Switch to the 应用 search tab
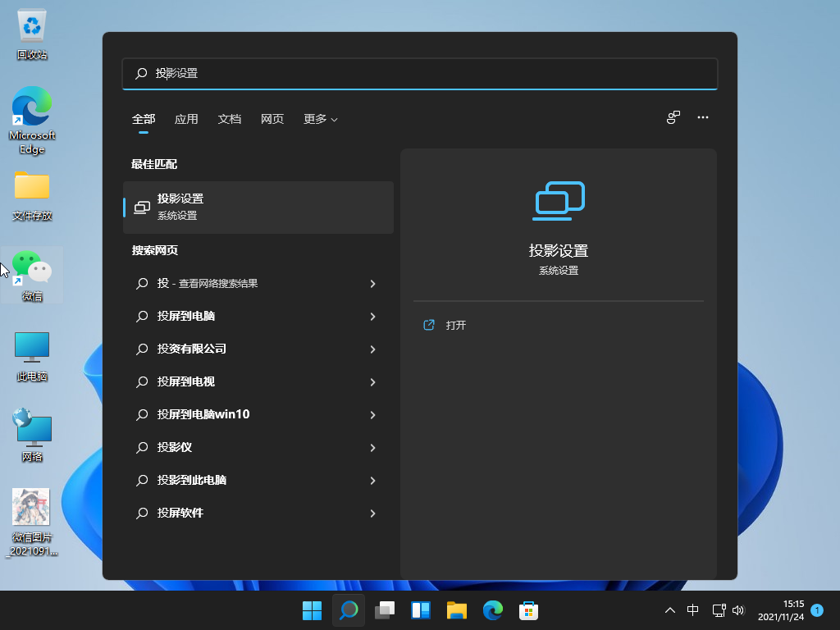This screenshot has width=840, height=630. [x=186, y=119]
